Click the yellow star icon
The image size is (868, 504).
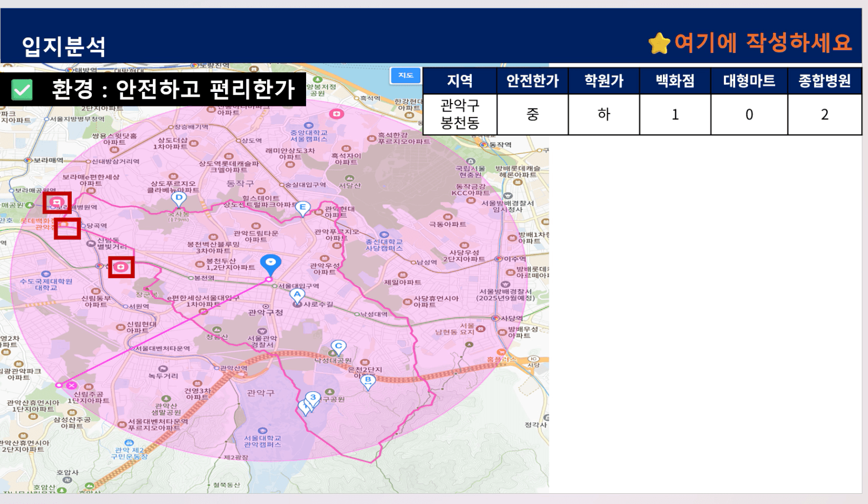pyautogui.click(x=659, y=43)
